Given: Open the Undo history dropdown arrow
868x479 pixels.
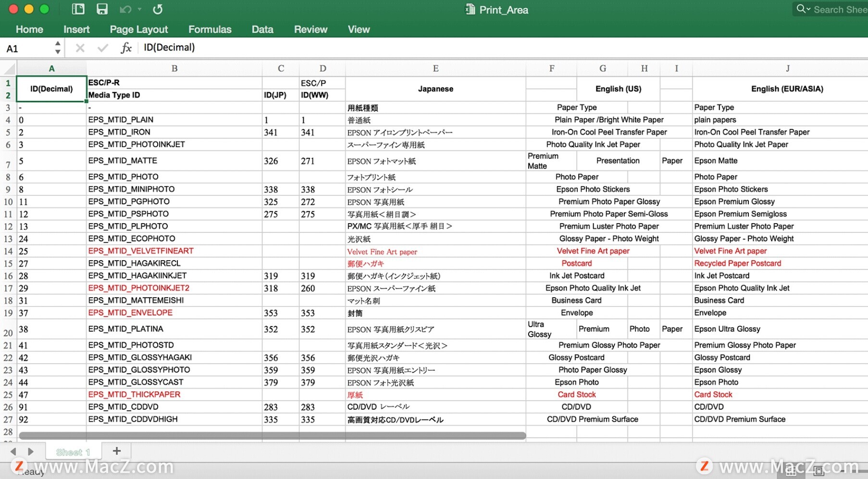Looking at the screenshot, I should coord(140,9).
